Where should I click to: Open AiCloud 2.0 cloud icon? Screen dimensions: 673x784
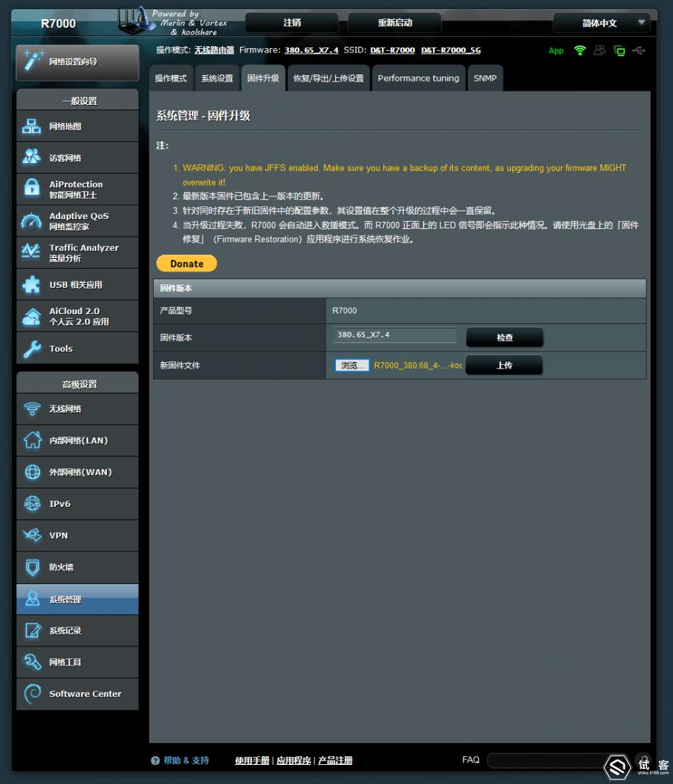click(x=33, y=316)
